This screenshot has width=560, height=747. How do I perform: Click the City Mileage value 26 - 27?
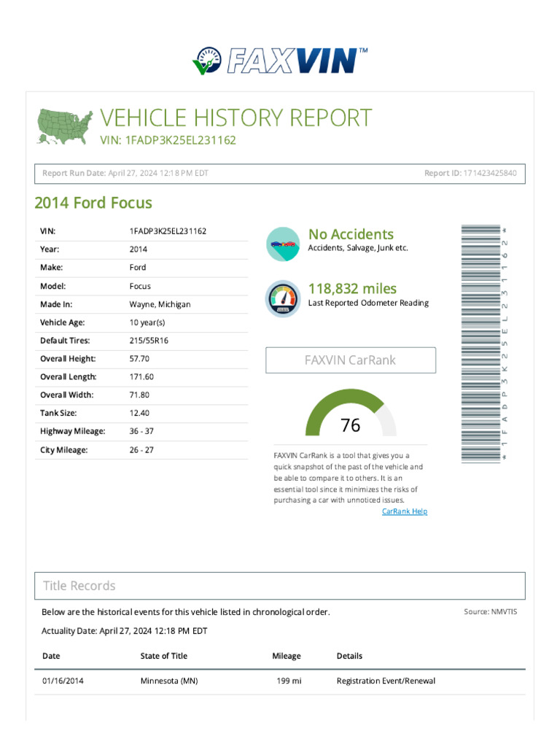pyautogui.click(x=141, y=449)
